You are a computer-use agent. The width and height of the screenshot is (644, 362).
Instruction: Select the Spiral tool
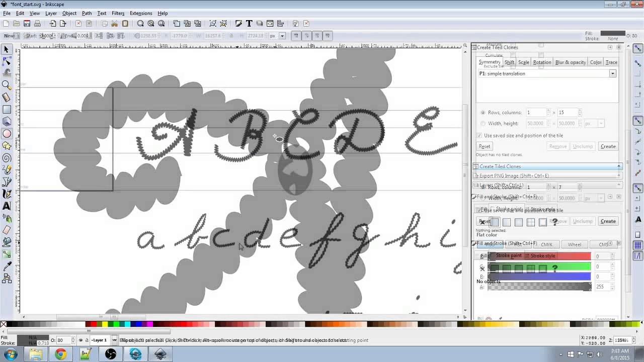[7, 158]
